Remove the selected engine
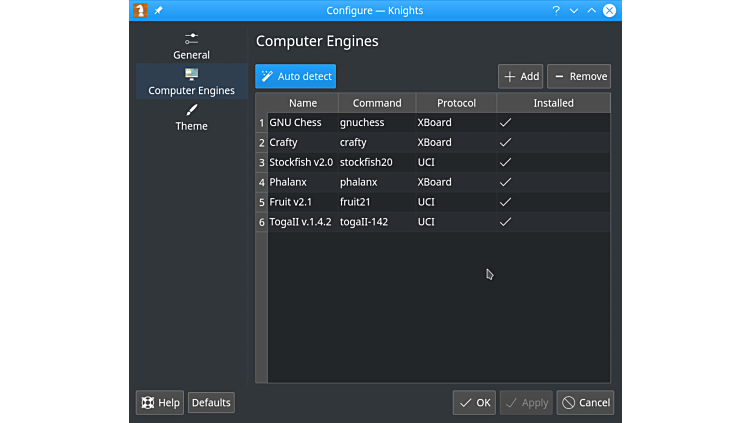The image size is (752, 423). point(579,76)
